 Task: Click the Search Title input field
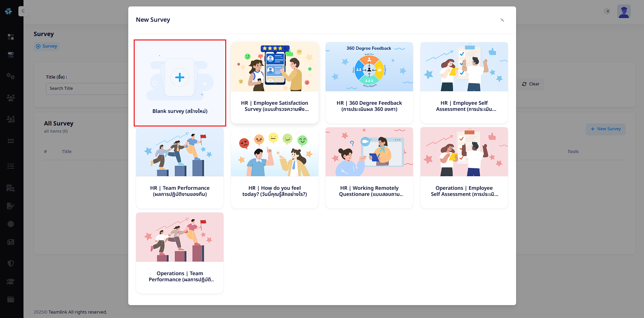87,88
